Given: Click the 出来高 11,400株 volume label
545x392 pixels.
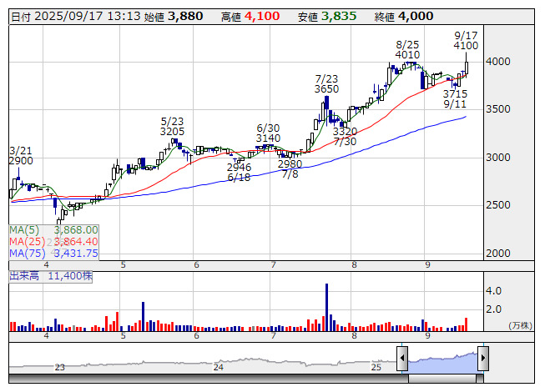Looking at the screenshot, I should pos(51,276).
